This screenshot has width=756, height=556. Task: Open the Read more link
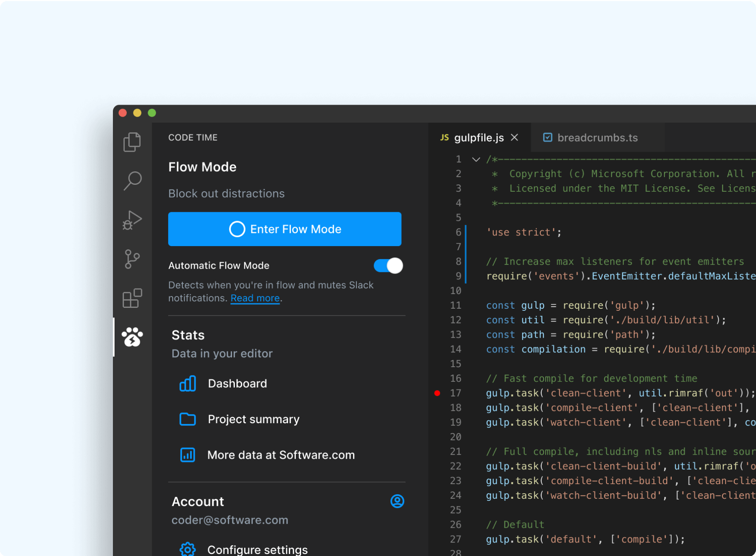(255, 298)
